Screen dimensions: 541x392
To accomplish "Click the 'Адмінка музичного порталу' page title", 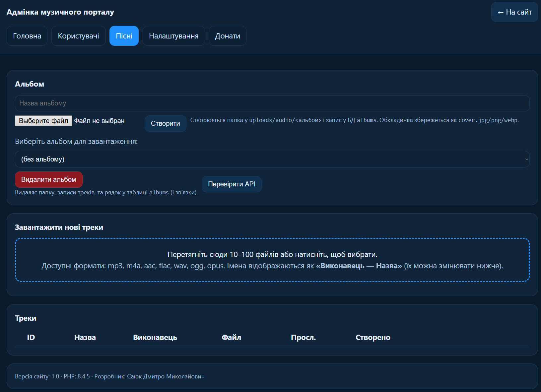I will (60, 12).
